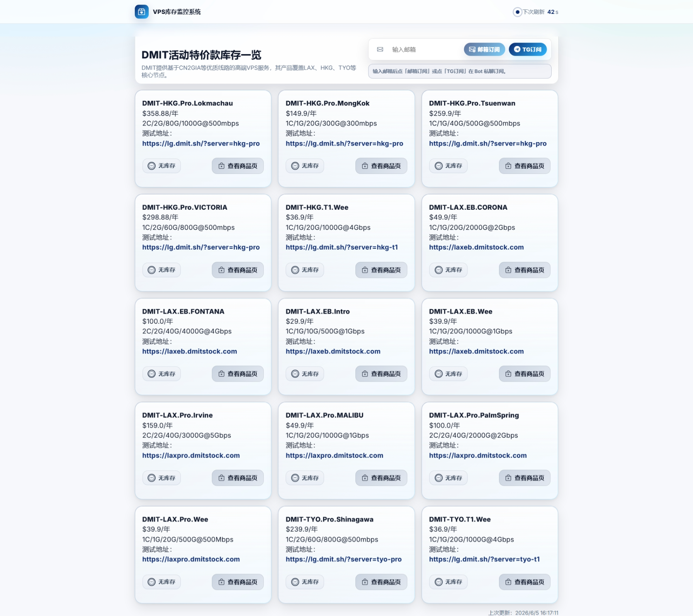Click the 上次更新 timestamp text
Viewport: 693px width, 616px height.
click(523, 613)
